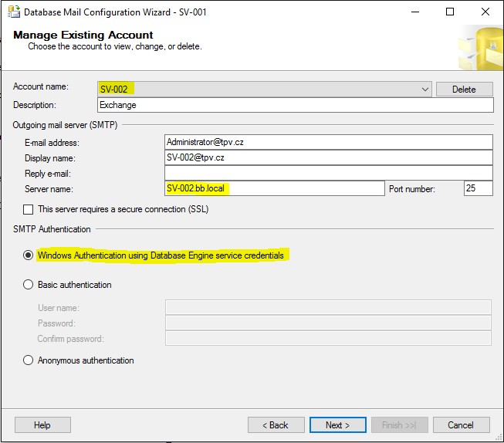Click the empty Reply e-mail field

[328, 173]
